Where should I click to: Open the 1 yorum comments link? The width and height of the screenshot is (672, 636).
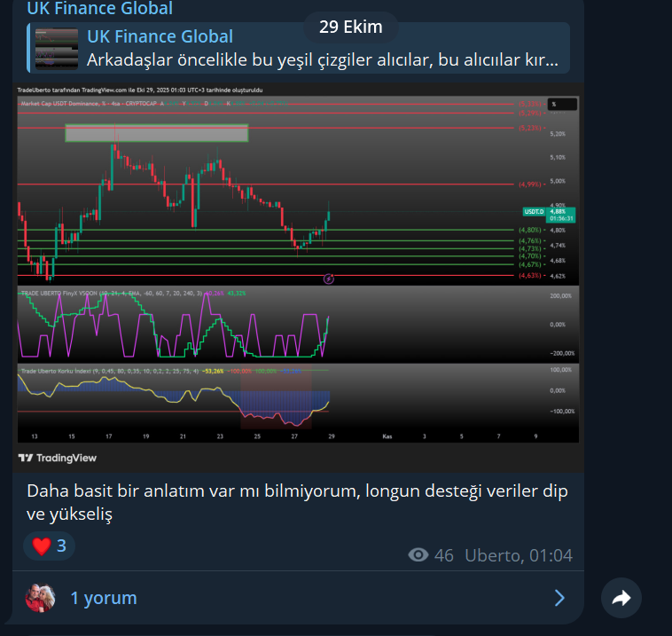pos(104,598)
